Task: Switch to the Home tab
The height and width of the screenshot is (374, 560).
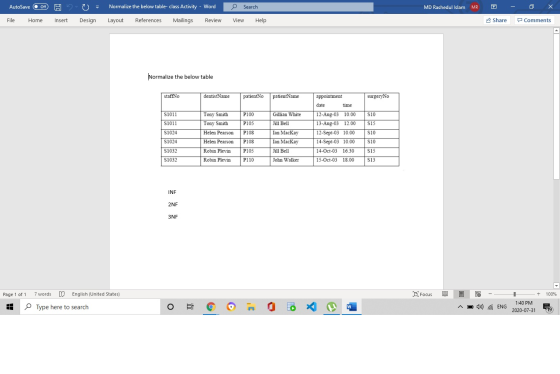Action: (35, 20)
